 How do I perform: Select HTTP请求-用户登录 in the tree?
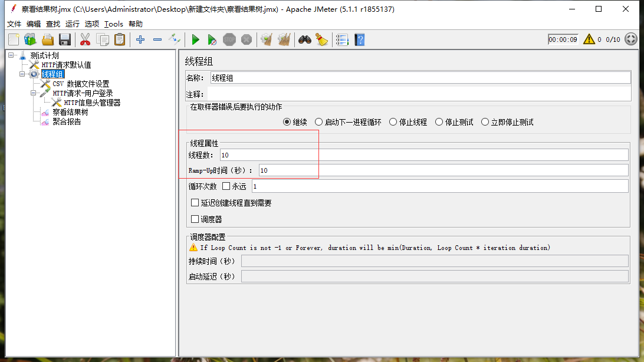pos(83,93)
